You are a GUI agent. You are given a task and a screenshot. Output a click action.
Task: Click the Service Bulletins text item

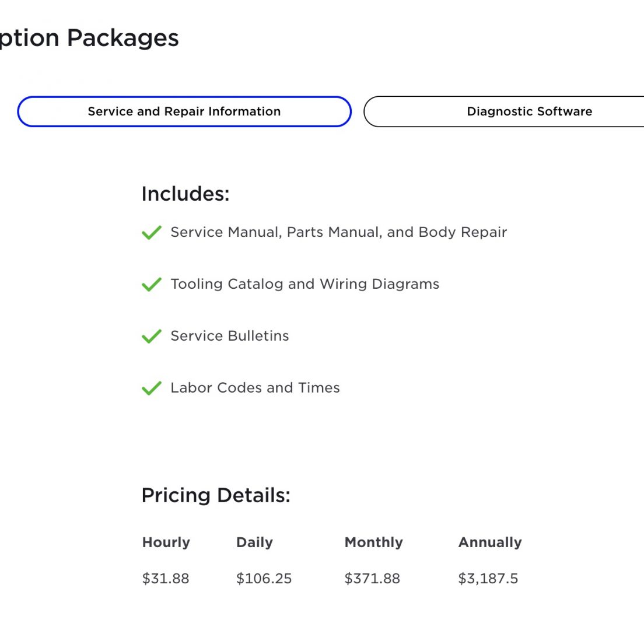pyautogui.click(x=230, y=335)
